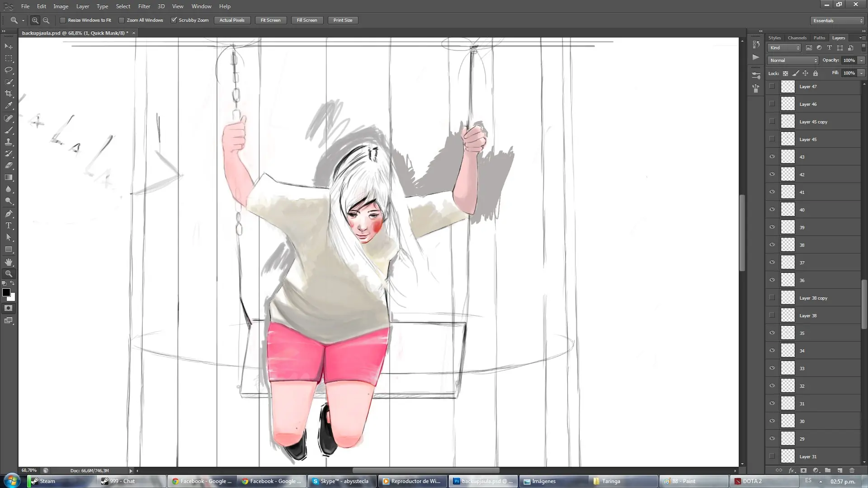Screen dimensions: 868x488
Task: Click the foreground color swatch
Action: click(x=6, y=292)
